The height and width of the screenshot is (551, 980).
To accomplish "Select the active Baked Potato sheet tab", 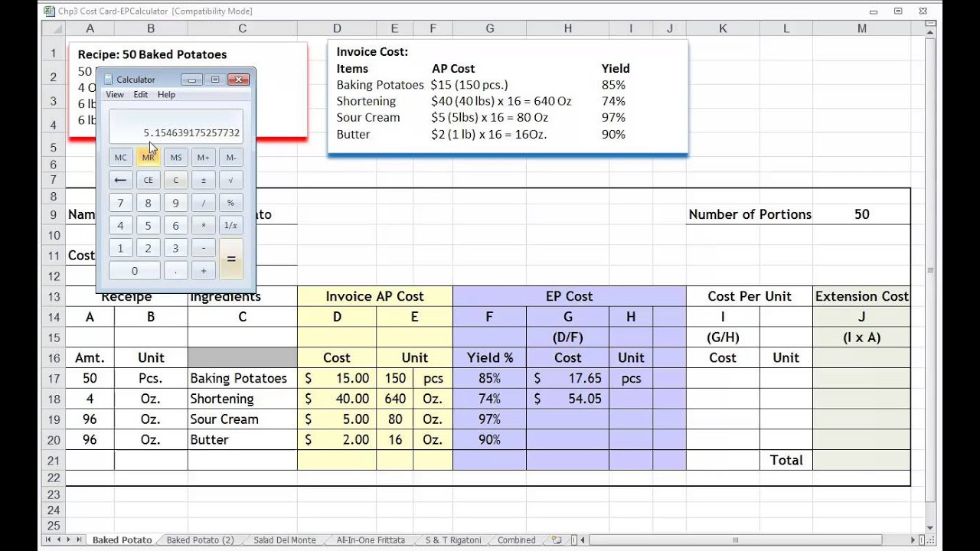I will tap(122, 540).
